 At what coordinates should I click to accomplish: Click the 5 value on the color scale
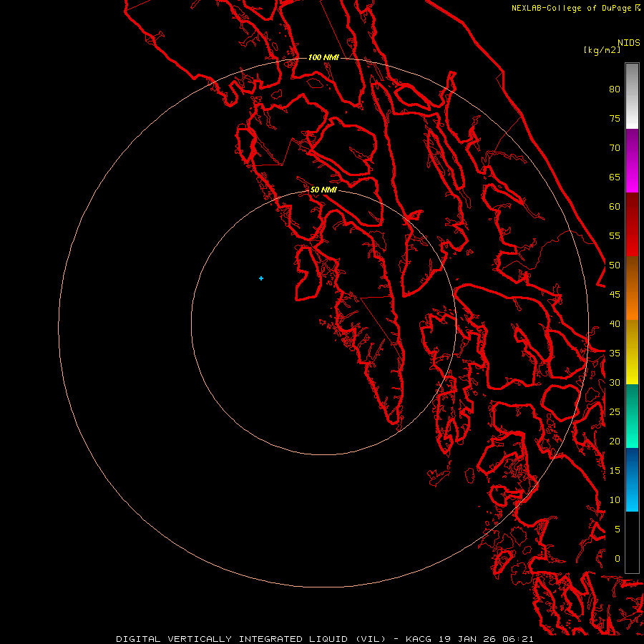pos(618,529)
